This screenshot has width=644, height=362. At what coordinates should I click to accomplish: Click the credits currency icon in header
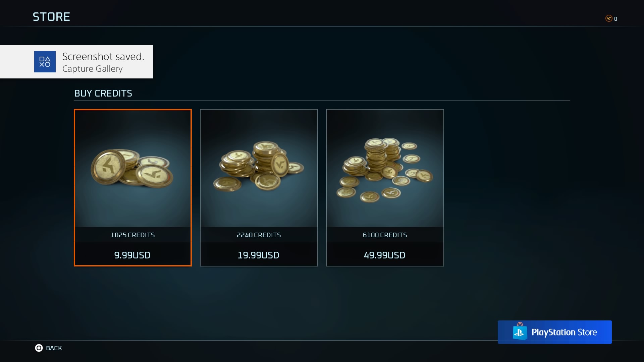(x=609, y=18)
